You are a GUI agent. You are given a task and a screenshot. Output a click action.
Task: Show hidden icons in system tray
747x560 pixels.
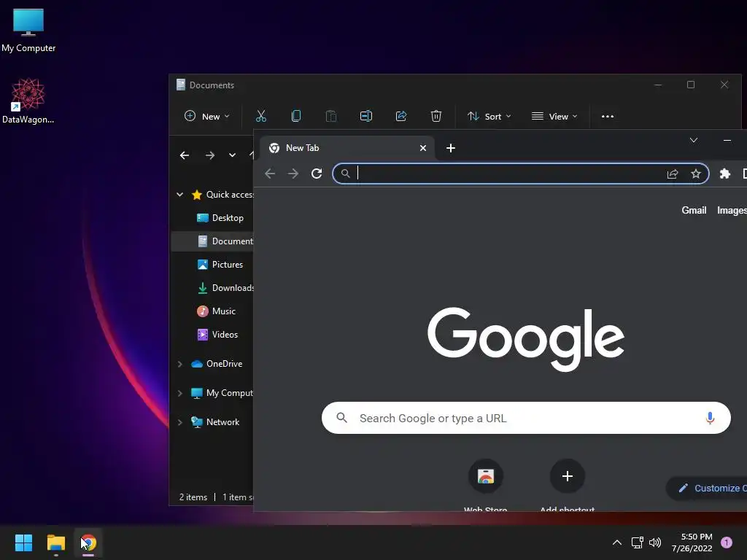617,542
